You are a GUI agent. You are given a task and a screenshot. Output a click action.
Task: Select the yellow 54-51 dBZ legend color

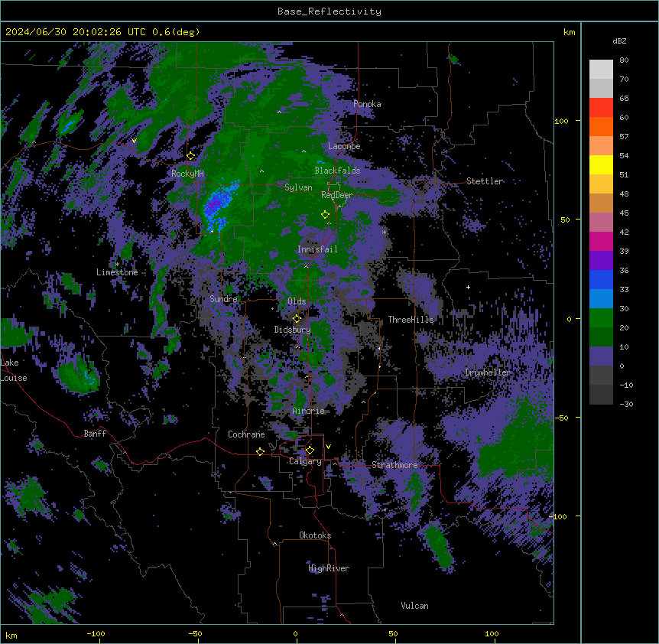[601, 164]
